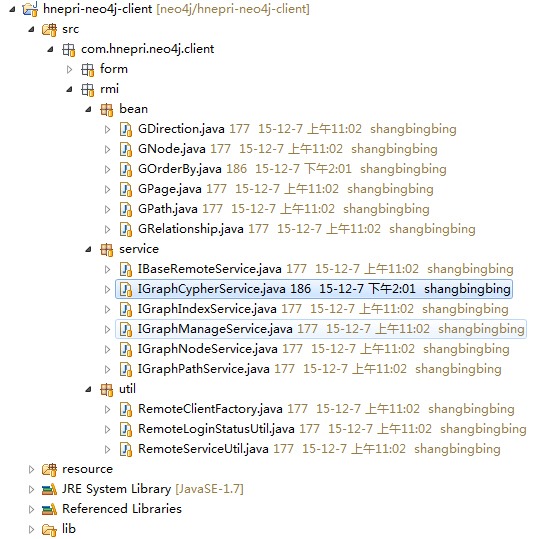The height and width of the screenshot is (539, 537).
Task: Expand the form package arrow
Action: click(x=69, y=69)
